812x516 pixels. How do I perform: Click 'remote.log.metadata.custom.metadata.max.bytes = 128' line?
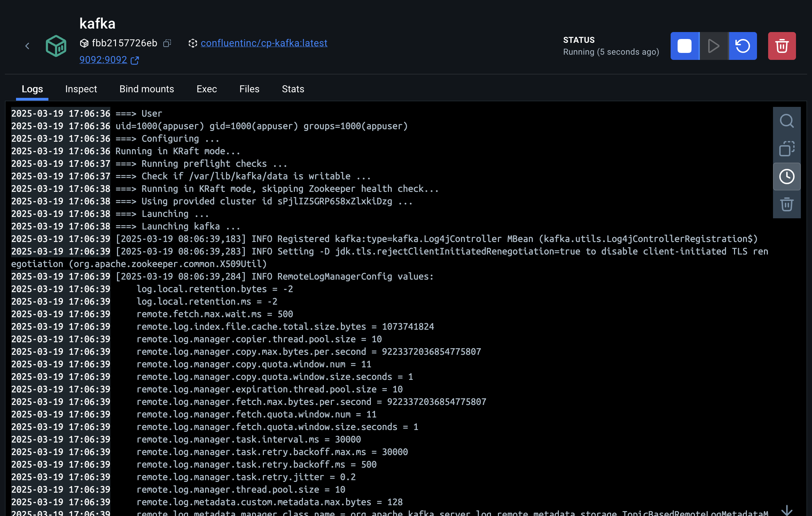pyautogui.click(x=270, y=502)
